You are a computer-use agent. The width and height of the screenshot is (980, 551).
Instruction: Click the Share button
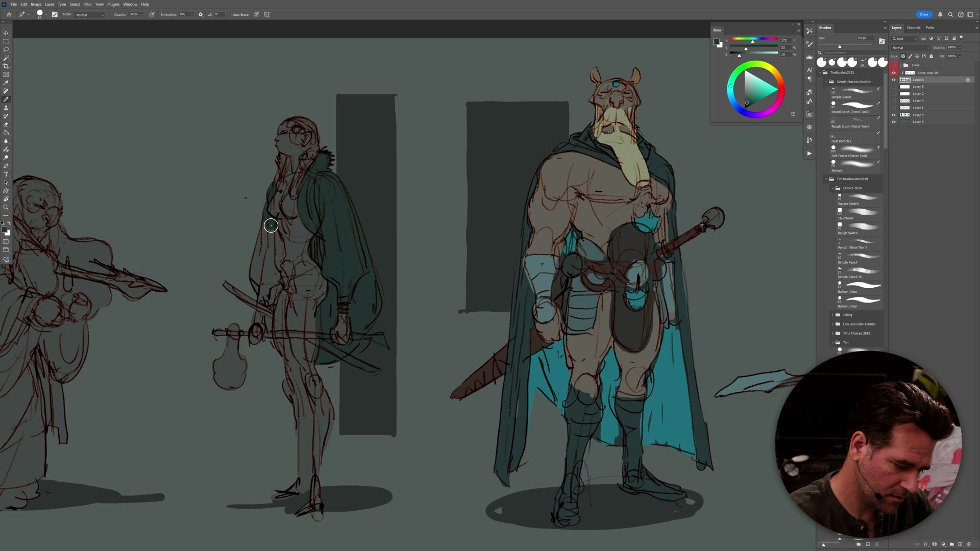pyautogui.click(x=924, y=14)
